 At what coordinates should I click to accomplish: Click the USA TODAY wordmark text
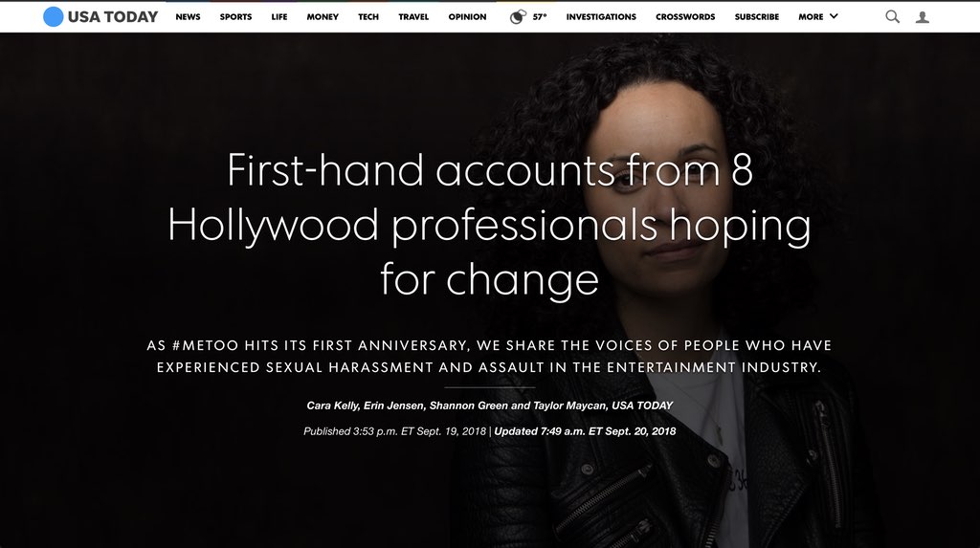(113, 17)
